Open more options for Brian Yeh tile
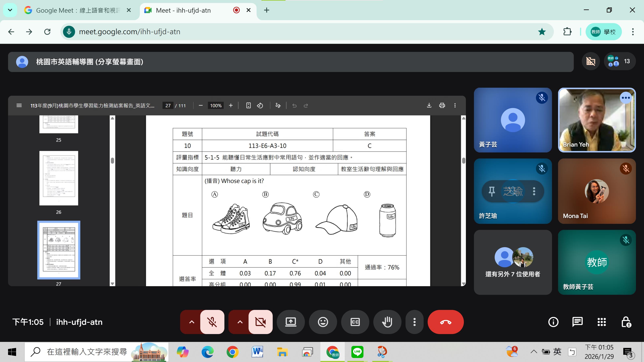Screen dimensions: 644x362 tap(625, 98)
